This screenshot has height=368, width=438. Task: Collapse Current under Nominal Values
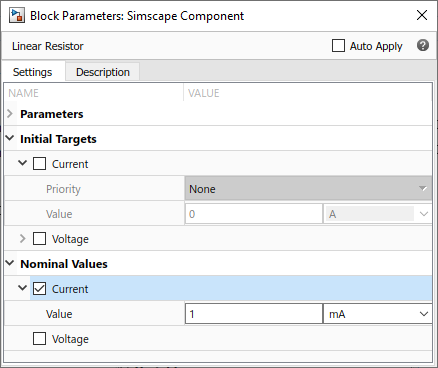(22, 288)
